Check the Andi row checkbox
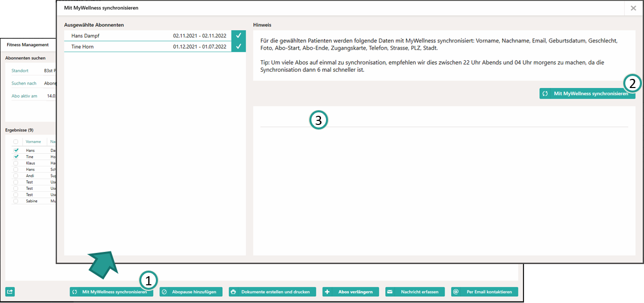The width and height of the screenshot is (644, 303). tap(16, 176)
